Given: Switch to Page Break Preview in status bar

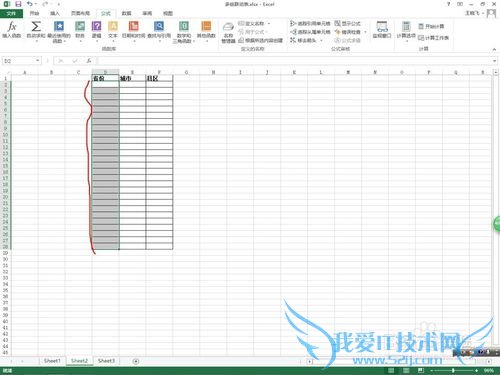Looking at the screenshot, I should click(x=421, y=370).
